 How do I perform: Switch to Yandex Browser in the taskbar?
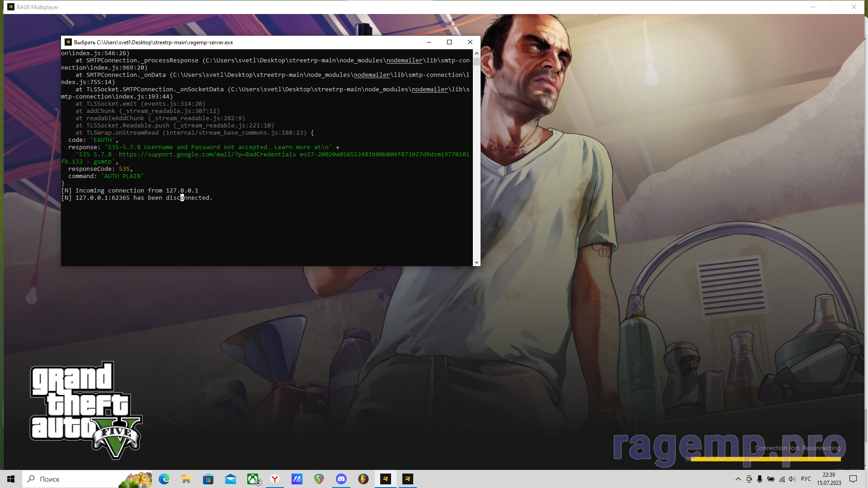[x=275, y=479]
